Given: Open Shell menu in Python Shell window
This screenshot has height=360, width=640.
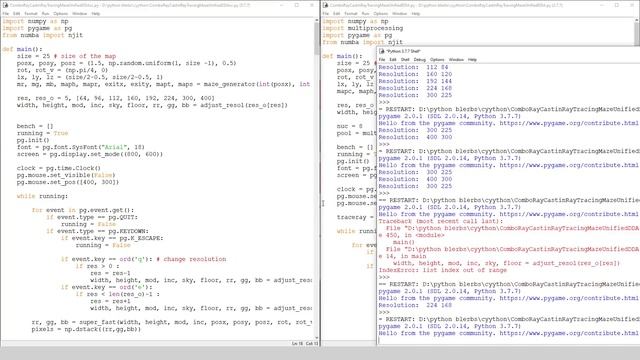Looking at the screenshot, I should pyautogui.click(x=405, y=60).
